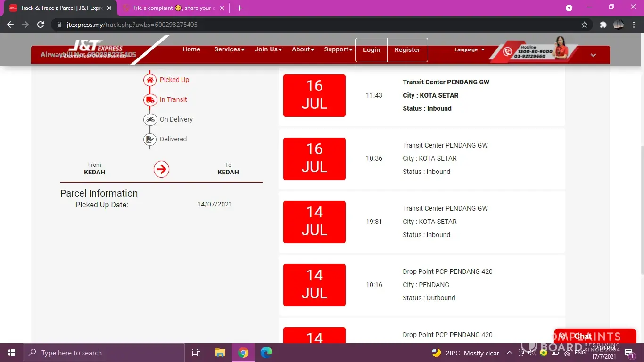This screenshot has height=362, width=644.
Task: Click the chevron at the header's right end
Action: (594, 55)
